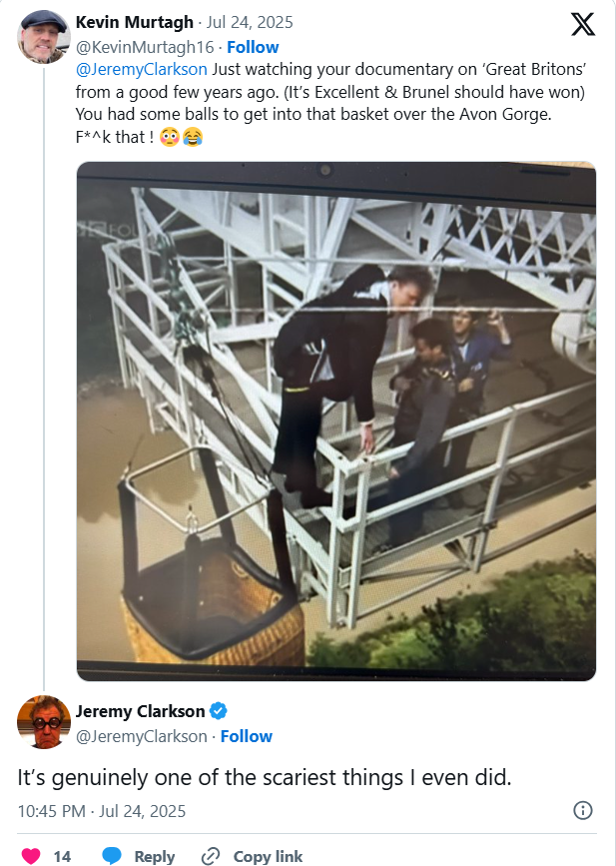Click the like count number 14
The image size is (616, 866).
tap(62, 856)
